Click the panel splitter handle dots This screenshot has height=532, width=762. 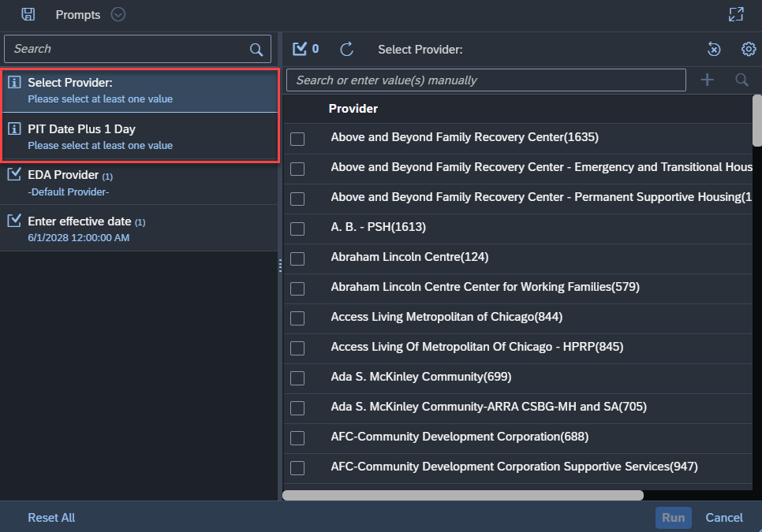tap(280, 266)
